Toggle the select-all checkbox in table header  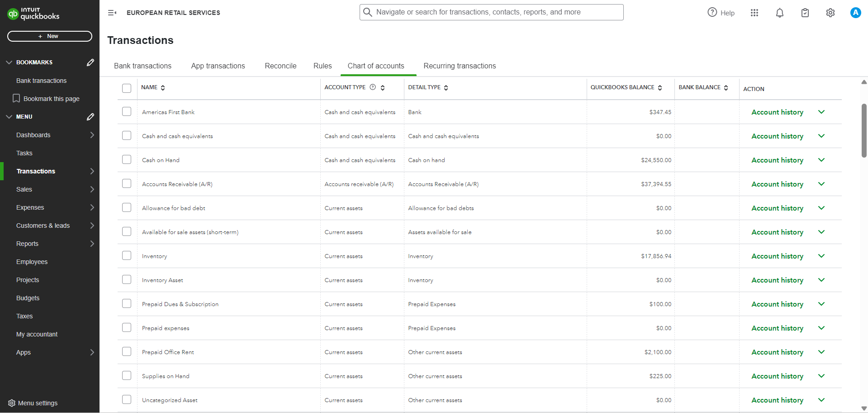point(127,88)
